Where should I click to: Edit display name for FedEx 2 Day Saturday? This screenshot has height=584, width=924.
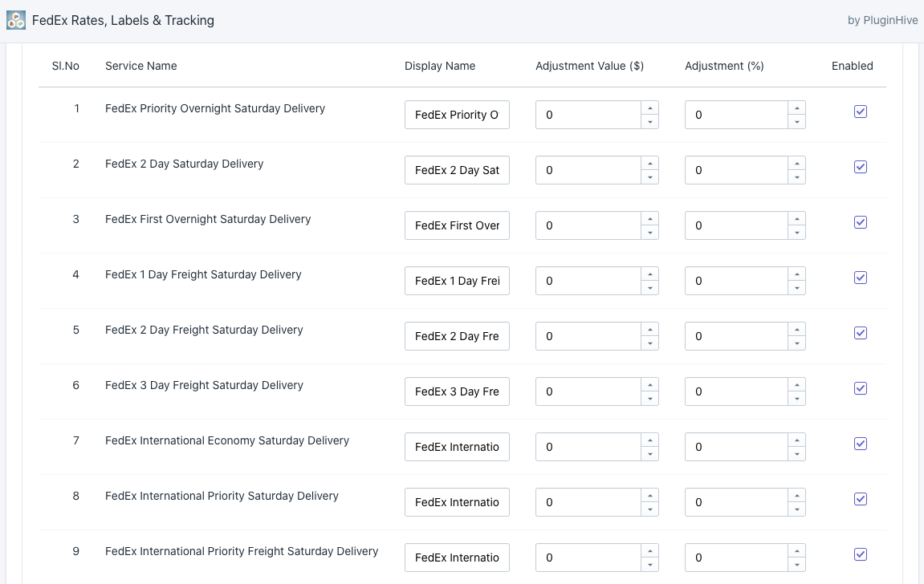coord(457,170)
